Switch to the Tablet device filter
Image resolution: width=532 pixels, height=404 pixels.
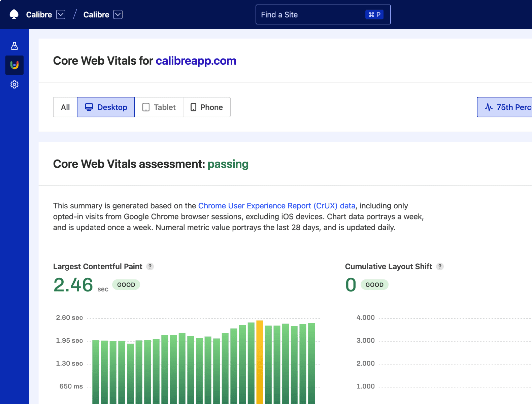tap(159, 107)
